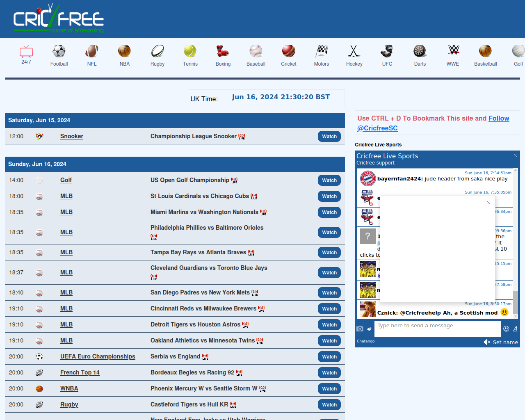Watch US Open Golf Championship

tap(329, 180)
